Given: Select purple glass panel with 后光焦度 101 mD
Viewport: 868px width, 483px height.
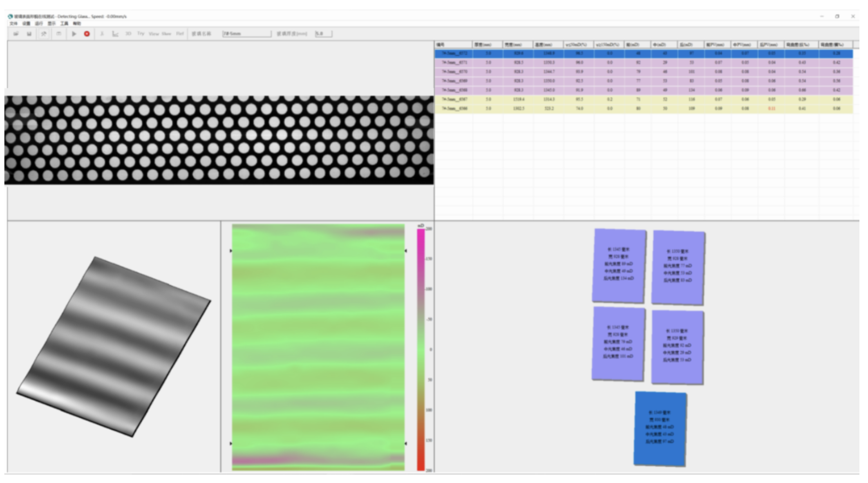Looking at the screenshot, I should pos(619,344).
